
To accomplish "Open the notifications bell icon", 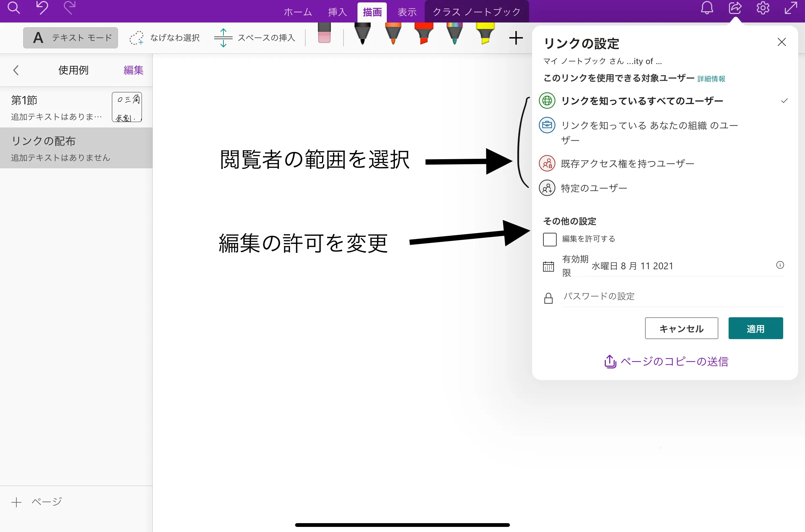I will [707, 8].
